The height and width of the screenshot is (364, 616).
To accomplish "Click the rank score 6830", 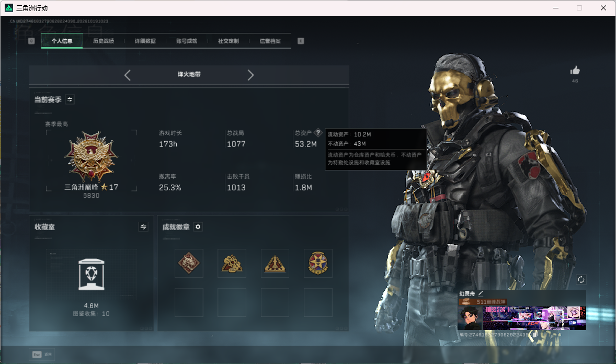I will [x=91, y=196].
